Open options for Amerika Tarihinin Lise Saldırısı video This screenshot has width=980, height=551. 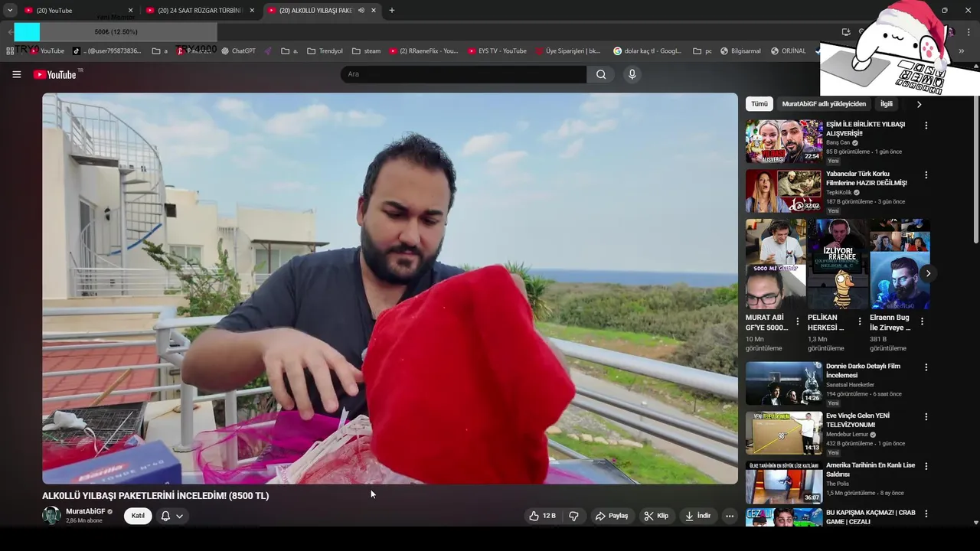point(926,466)
